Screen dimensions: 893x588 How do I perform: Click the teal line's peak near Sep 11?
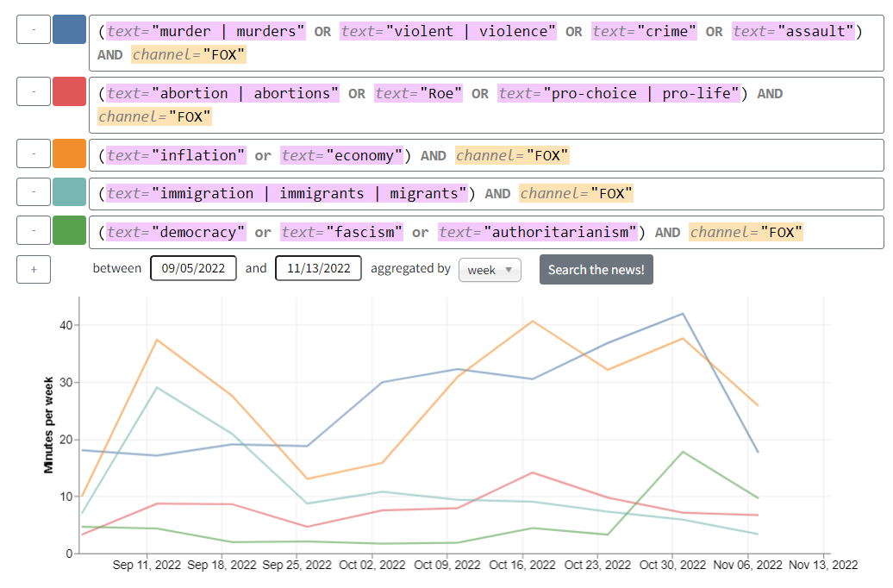coord(157,387)
